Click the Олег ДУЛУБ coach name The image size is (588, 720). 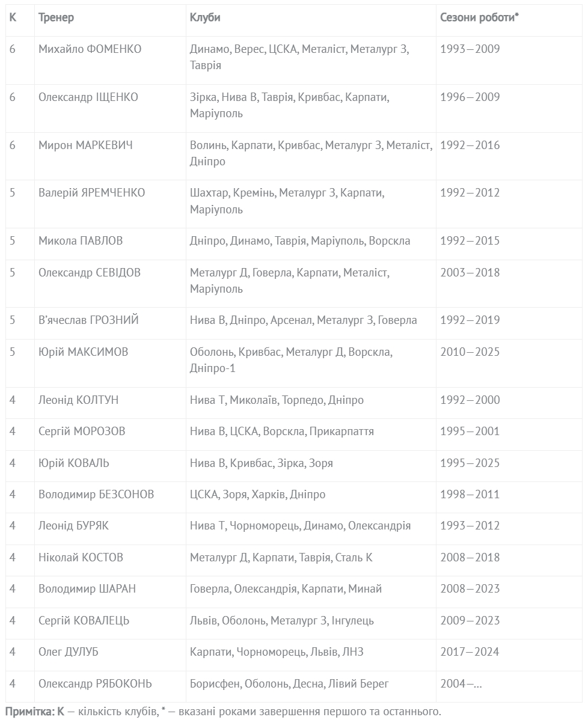tap(69, 651)
